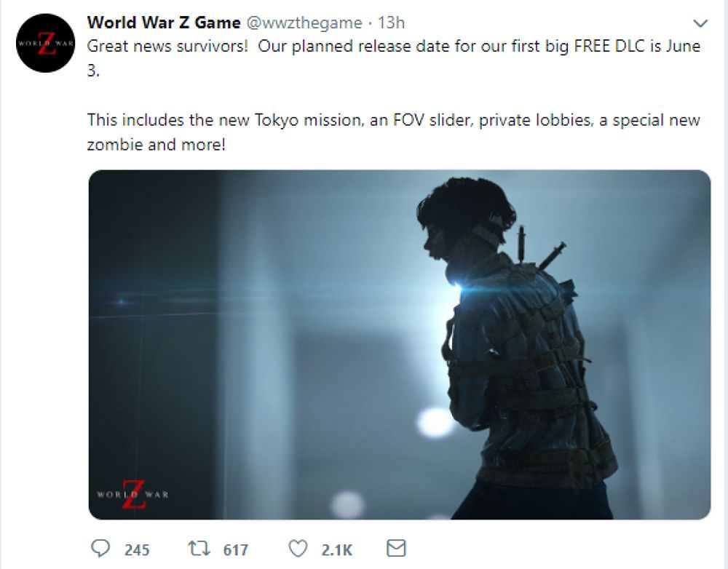Click the World War Z logo in image
The width and height of the screenshot is (728, 569).
132,495
